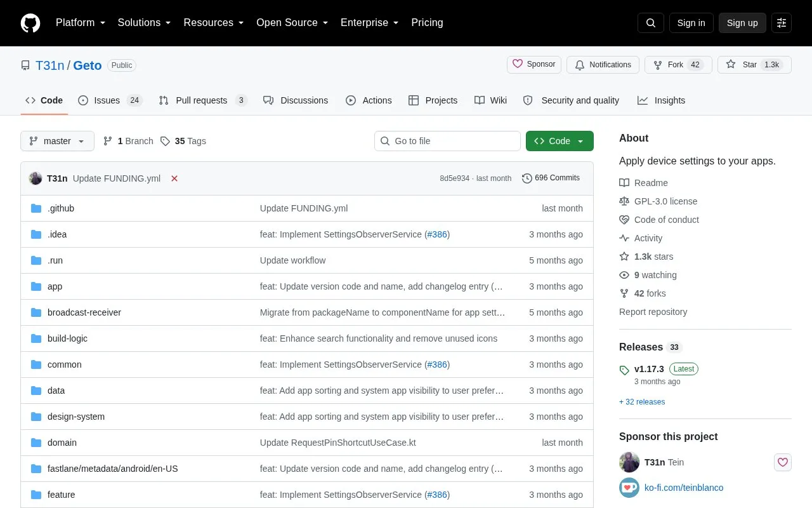Open the master branch selector dropdown
Screen dimensions: 812x508
tap(57, 141)
